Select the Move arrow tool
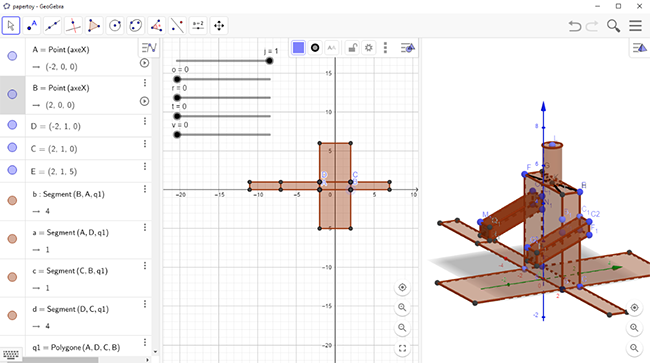The image size is (650, 363). [11, 26]
